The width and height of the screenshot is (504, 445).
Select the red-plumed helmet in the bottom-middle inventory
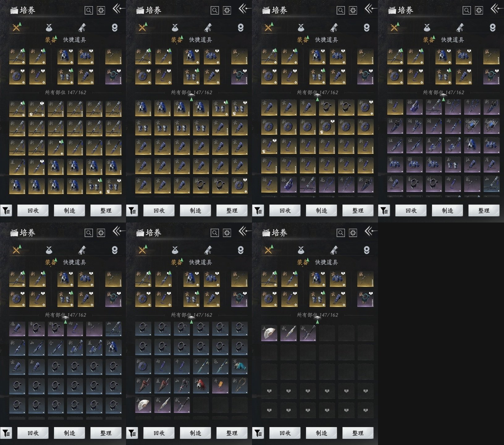coord(201,386)
